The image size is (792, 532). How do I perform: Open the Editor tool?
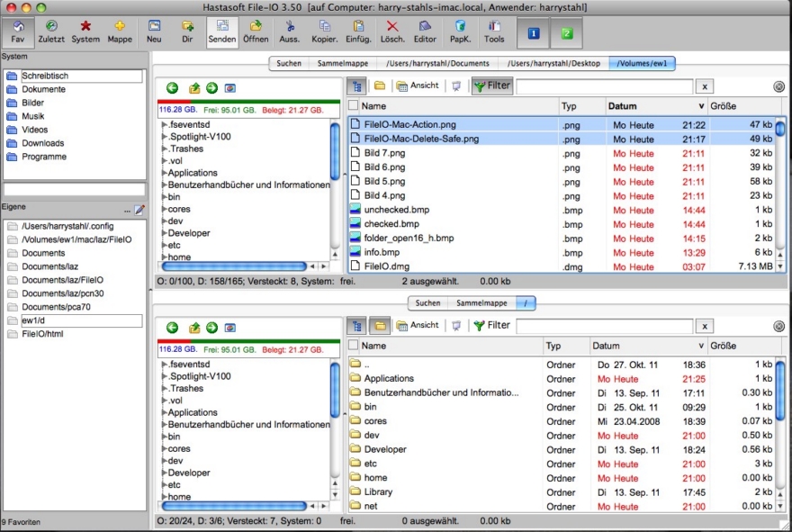[425, 32]
